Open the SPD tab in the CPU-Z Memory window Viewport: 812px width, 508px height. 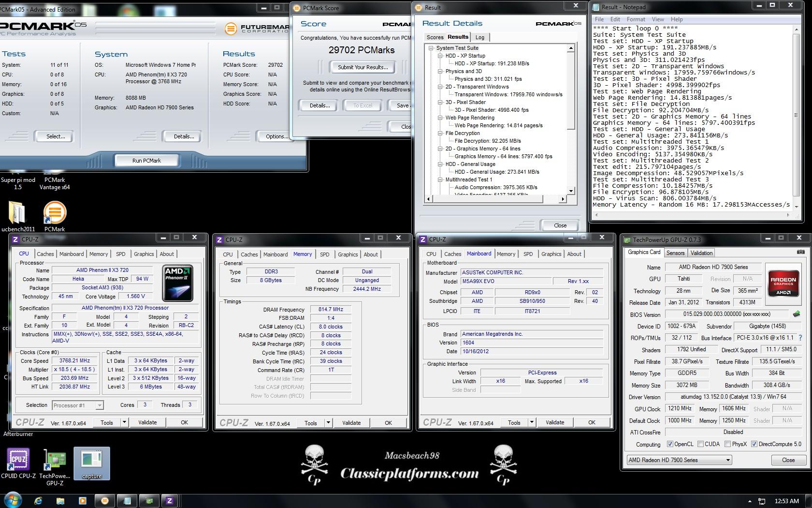[x=325, y=254]
